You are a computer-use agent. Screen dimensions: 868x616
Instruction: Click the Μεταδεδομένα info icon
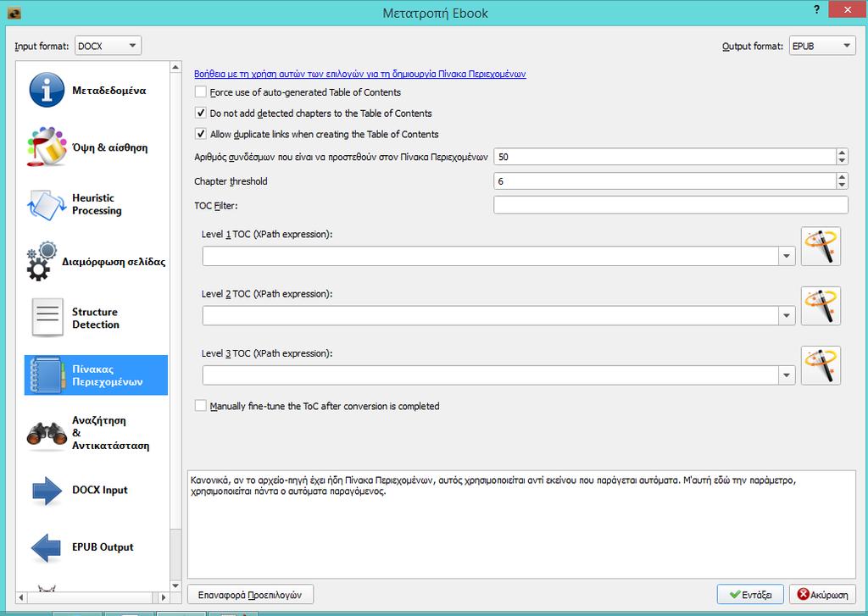47,90
